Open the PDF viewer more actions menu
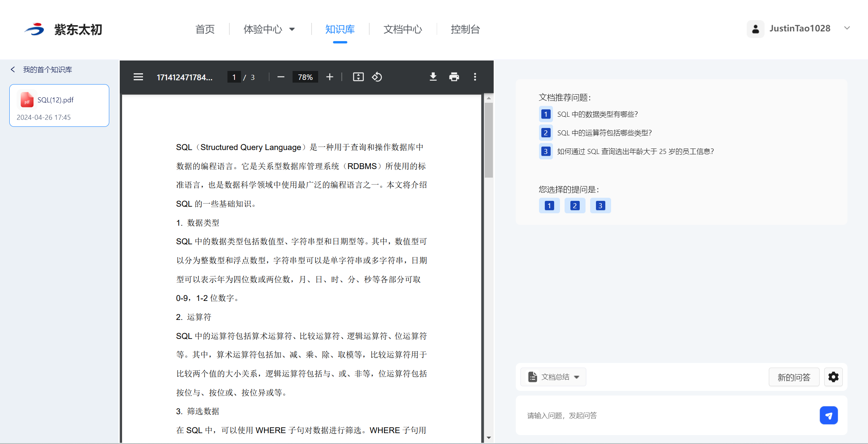 tap(475, 77)
